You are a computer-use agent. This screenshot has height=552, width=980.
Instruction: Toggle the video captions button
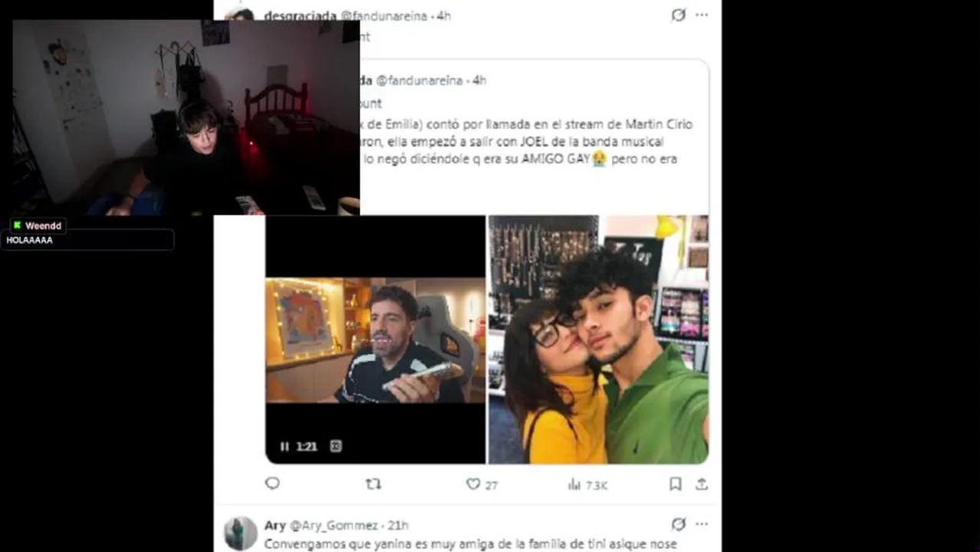(x=335, y=446)
